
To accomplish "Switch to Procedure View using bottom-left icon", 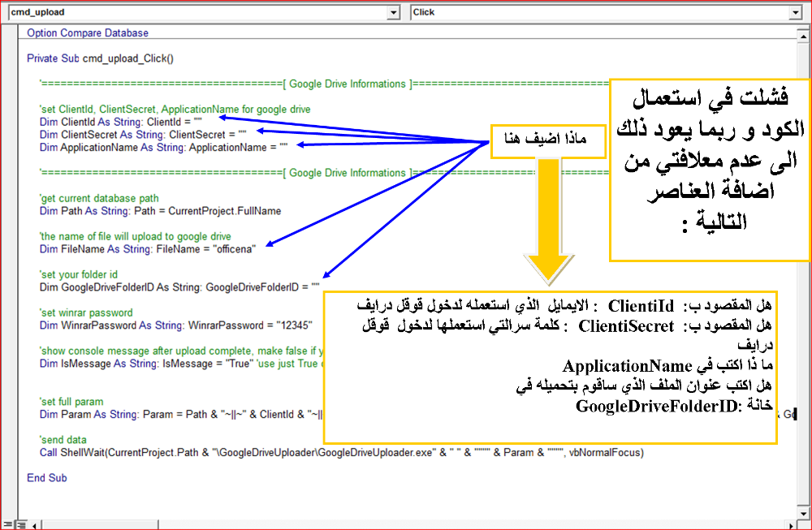I will point(6,525).
